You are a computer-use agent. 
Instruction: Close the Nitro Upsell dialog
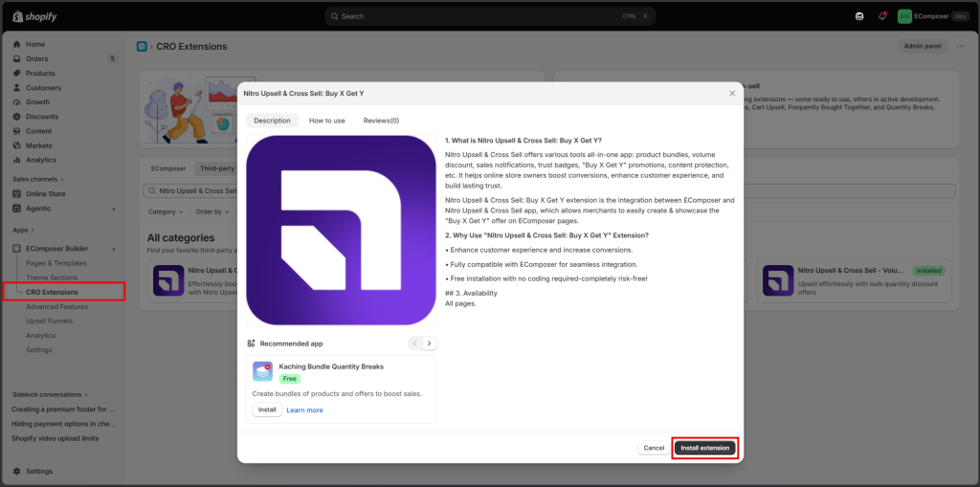pyautogui.click(x=732, y=93)
